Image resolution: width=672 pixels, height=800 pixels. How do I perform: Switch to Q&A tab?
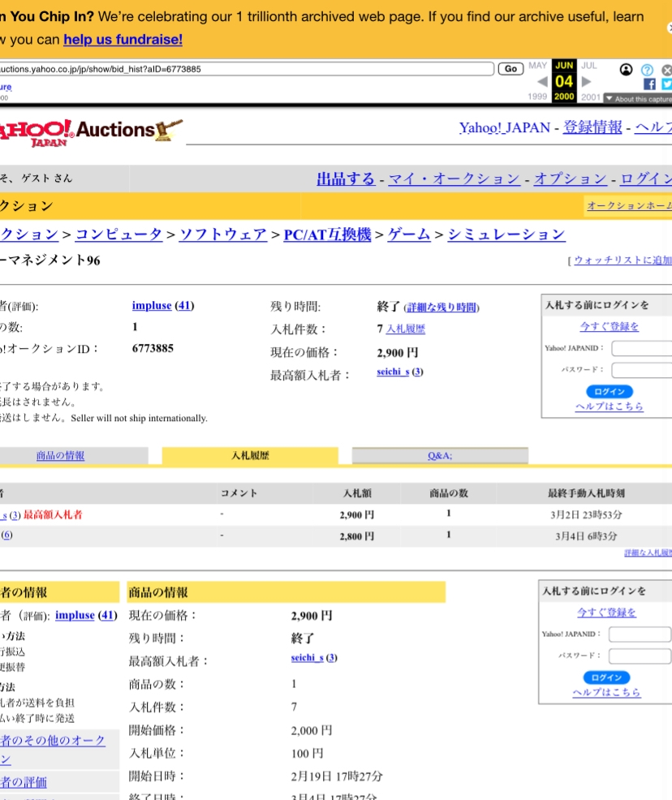(x=440, y=456)
